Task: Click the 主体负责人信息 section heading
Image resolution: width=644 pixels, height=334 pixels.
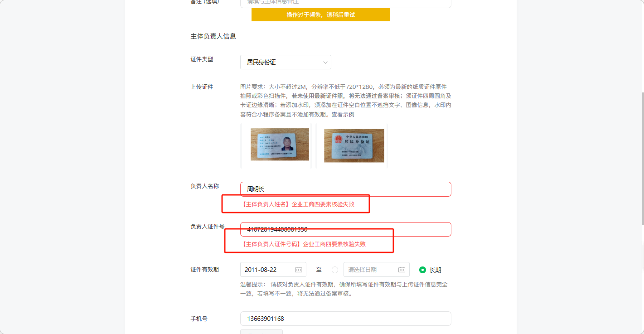Action: (x=213, y=36)
